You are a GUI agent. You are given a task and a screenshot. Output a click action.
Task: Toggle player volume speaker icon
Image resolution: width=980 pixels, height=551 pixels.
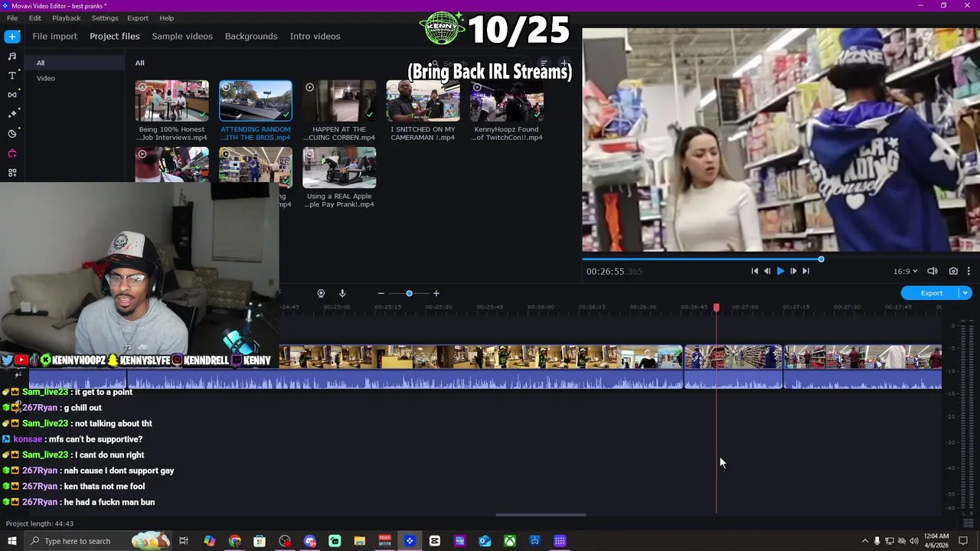[x=933, y=271]
